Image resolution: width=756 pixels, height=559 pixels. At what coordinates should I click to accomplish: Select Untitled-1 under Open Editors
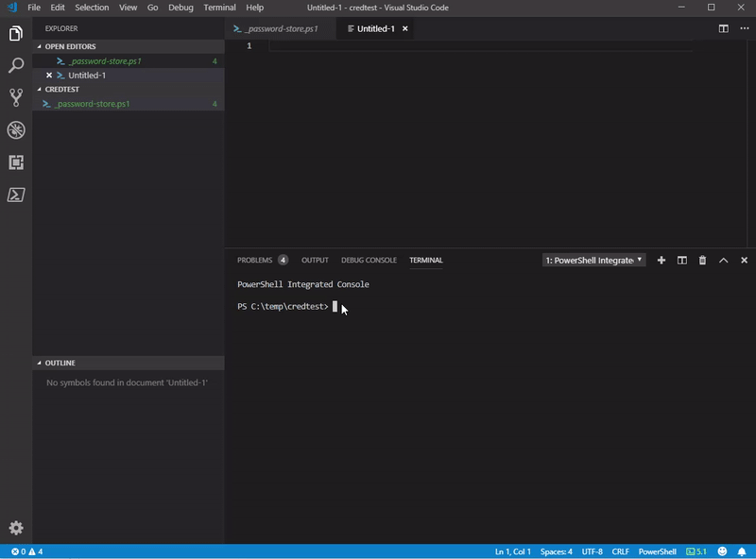129,76
